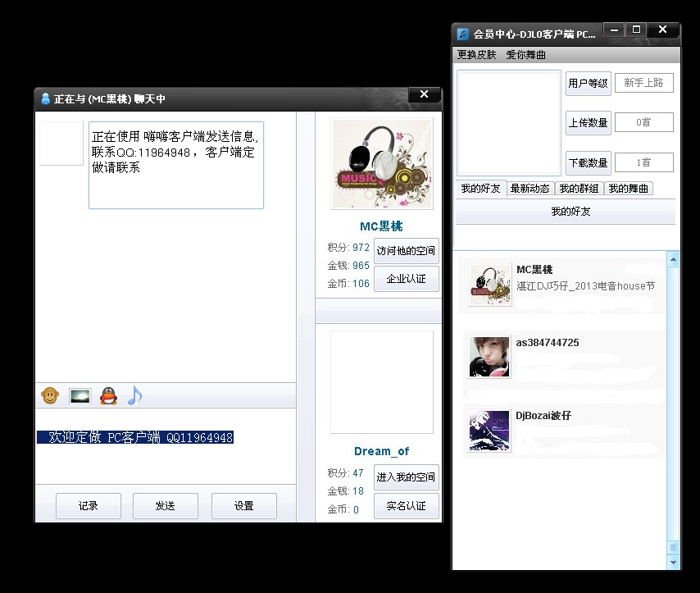Click 进入我的空间 button

(x=406, y=477)
